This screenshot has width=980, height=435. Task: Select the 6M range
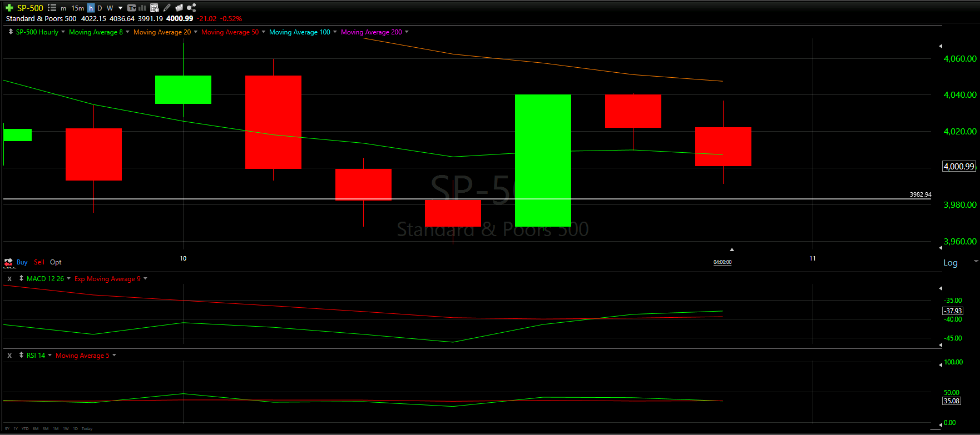36,429
